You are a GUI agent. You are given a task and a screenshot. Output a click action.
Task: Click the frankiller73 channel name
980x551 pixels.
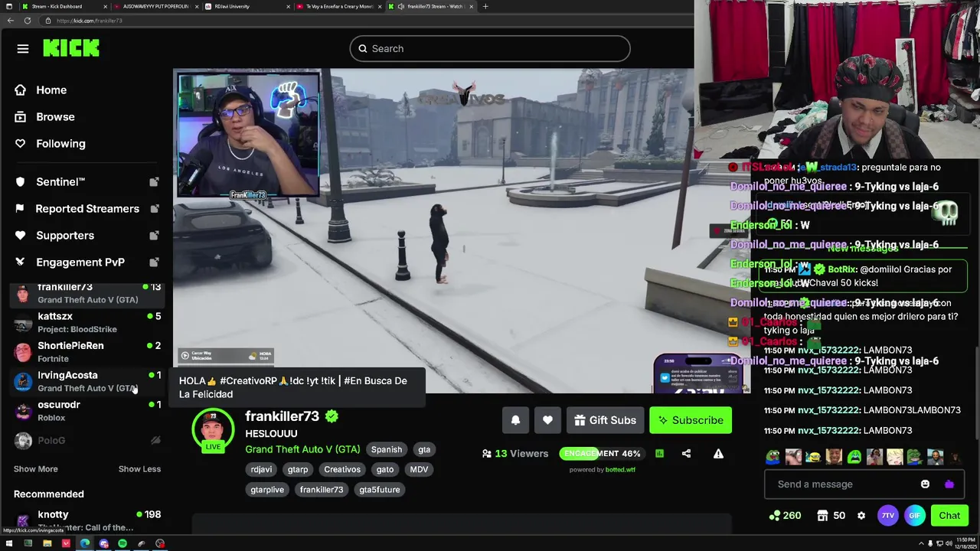(x=282, y=416)
